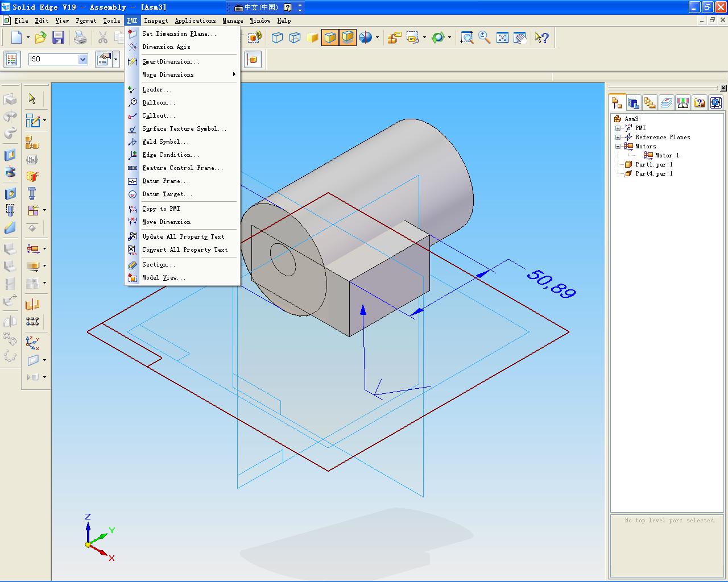This screenshot has height=582, width=728.
Task: Collapse the Motors tree node
Action: [x=618, y=146]
